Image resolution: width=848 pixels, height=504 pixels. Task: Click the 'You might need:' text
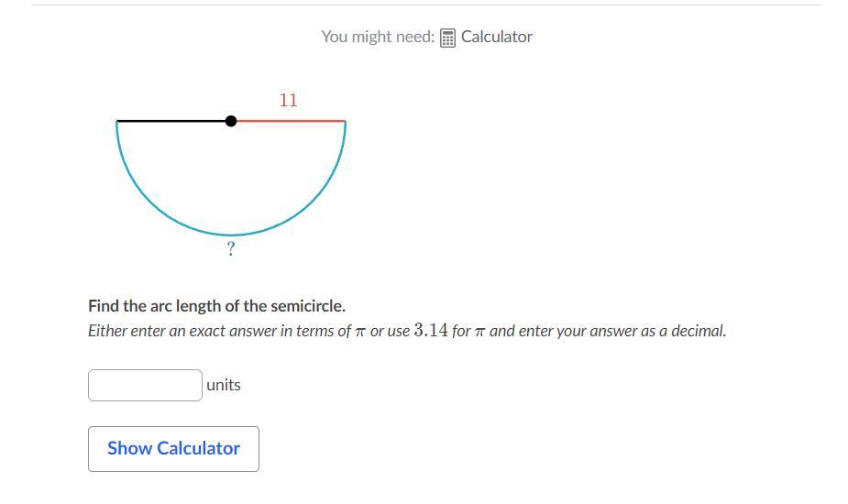(378, 37)
